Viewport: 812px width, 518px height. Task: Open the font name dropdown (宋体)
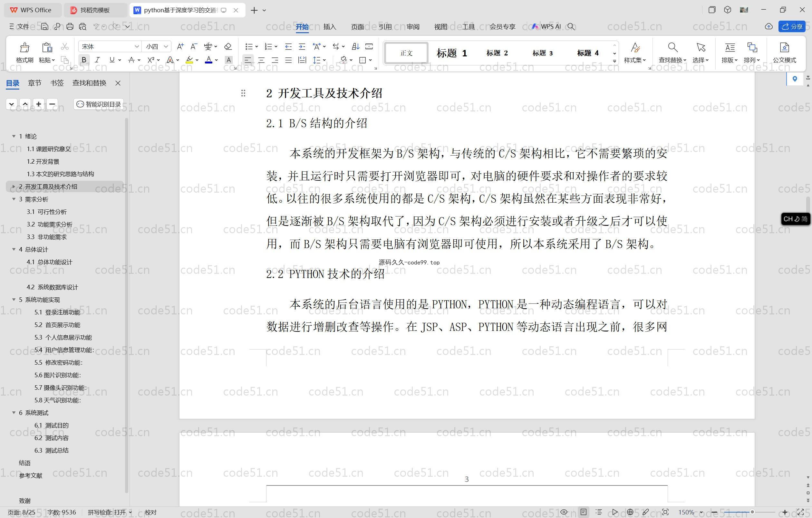click(x=137, y=46)
